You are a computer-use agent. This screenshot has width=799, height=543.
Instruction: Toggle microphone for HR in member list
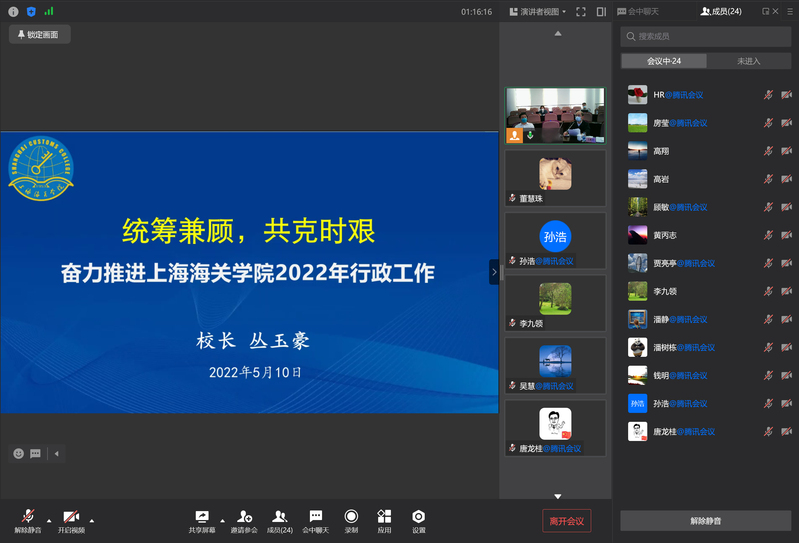(x=768, y=95)
